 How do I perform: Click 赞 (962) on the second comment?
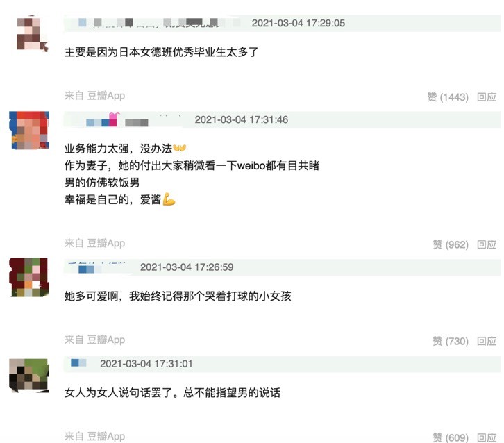(x=451, y=244)
